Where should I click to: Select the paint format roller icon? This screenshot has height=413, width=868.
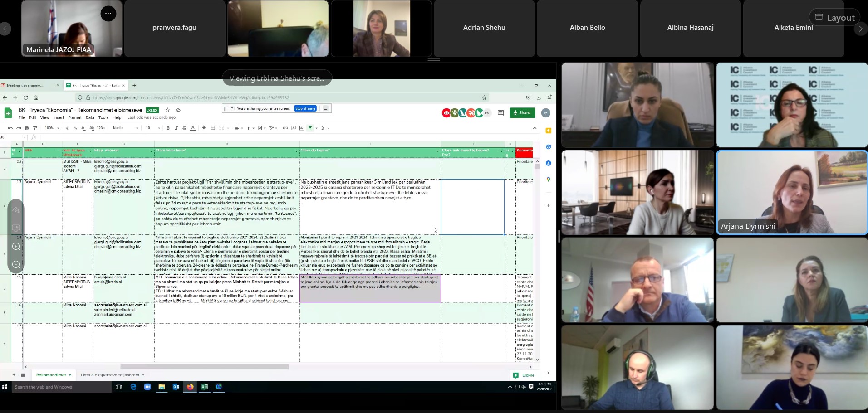(35, 128)
